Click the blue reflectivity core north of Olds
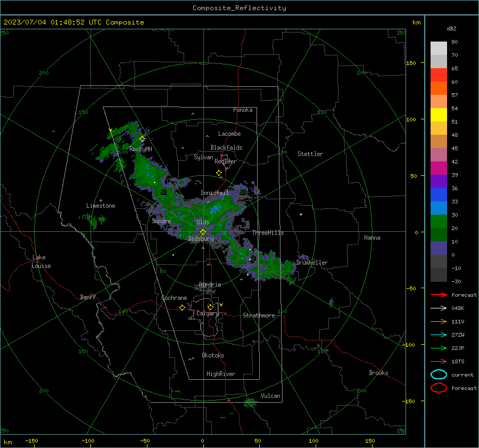Viewport: 479px width, 448px height. [216, 209]
